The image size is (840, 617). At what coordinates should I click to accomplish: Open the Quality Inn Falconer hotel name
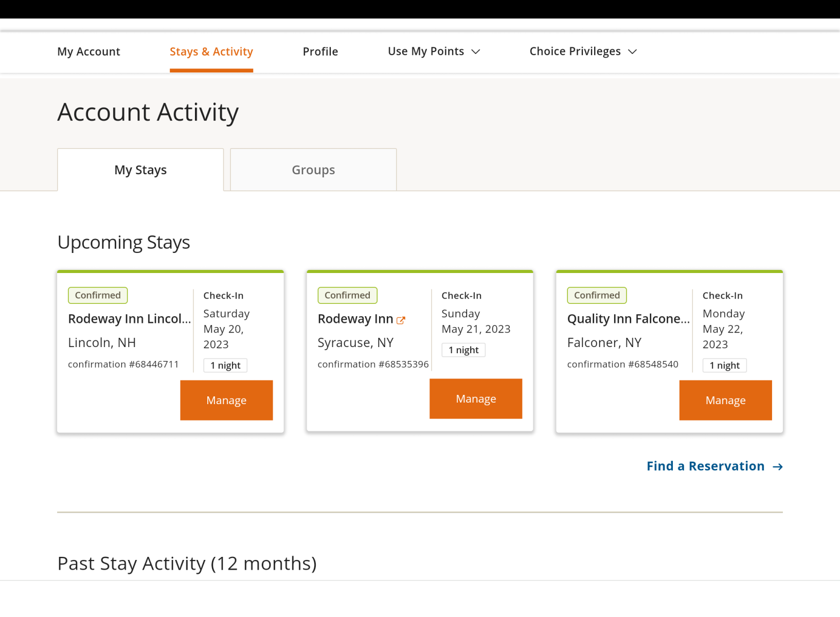[x=628, y=319]
